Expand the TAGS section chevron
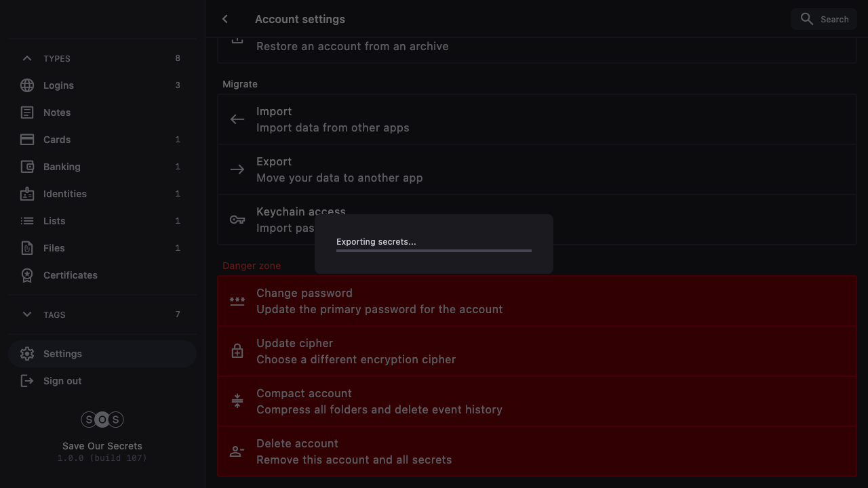The image size is (868, 488). tap(27, 314)
